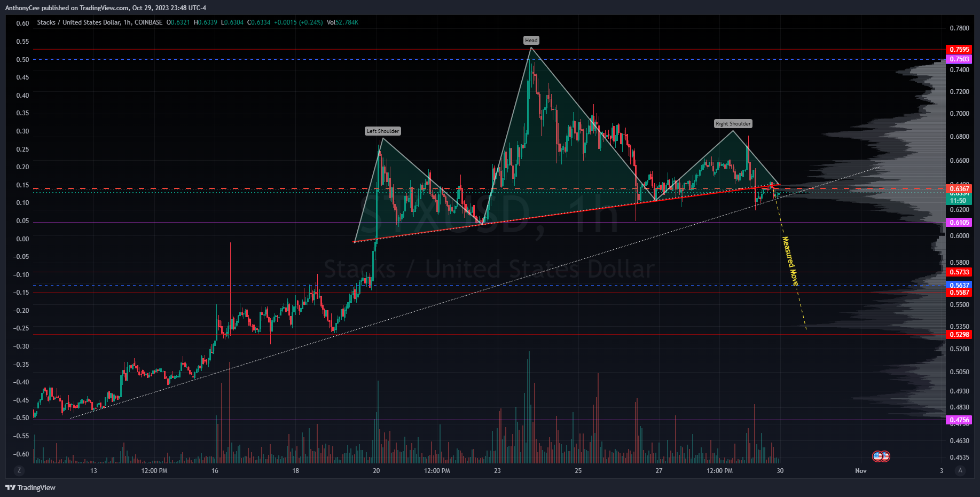Image resolution: width=980 pixels, height=497 pixels.
Task: Click the red 0.5298 price label
Action: click(x=959, y=334)
